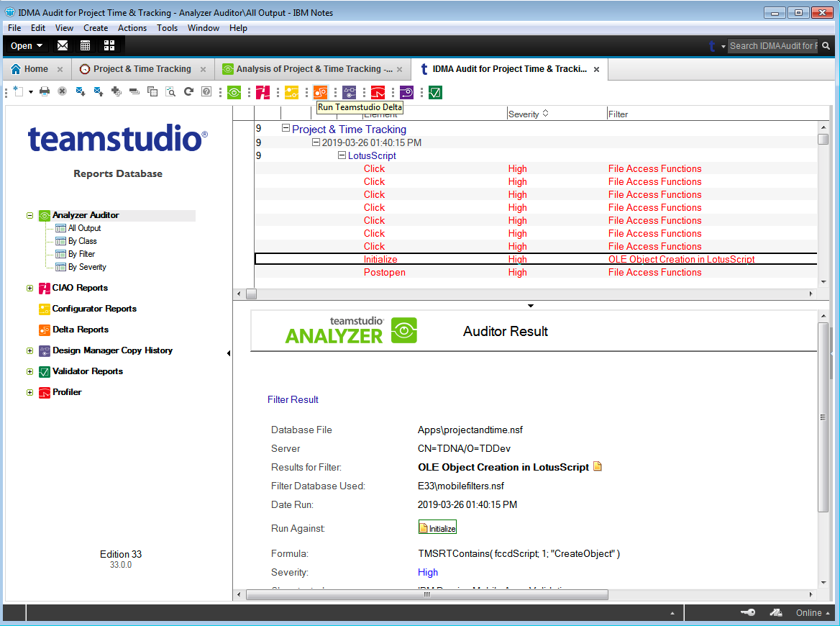Run Teamstudio Delta orange icon
Image resolution: width=840 pixels, height=626 pixels.
(320, 93)
